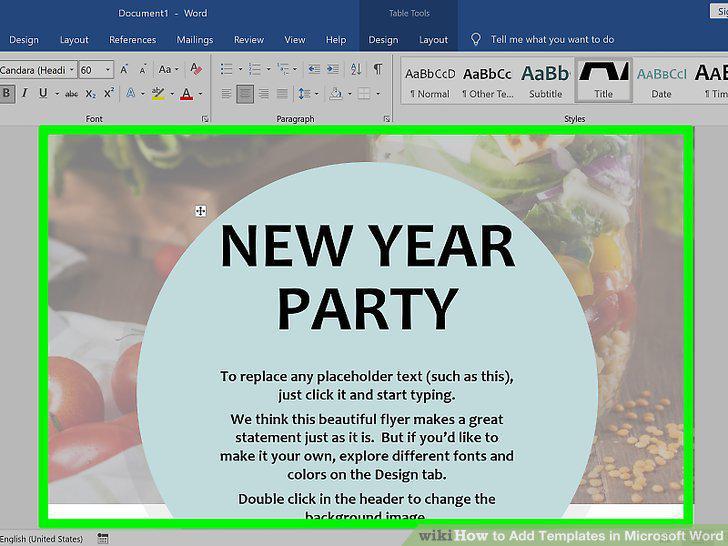Click the Shading paint bucket icon
The width and height of the screenshot is (728, 546).
[336, 94]
